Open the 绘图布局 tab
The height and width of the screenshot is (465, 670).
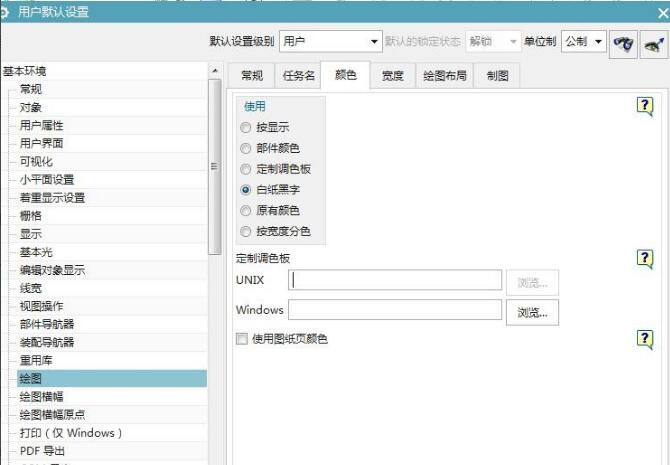click(x=444, y=76)
